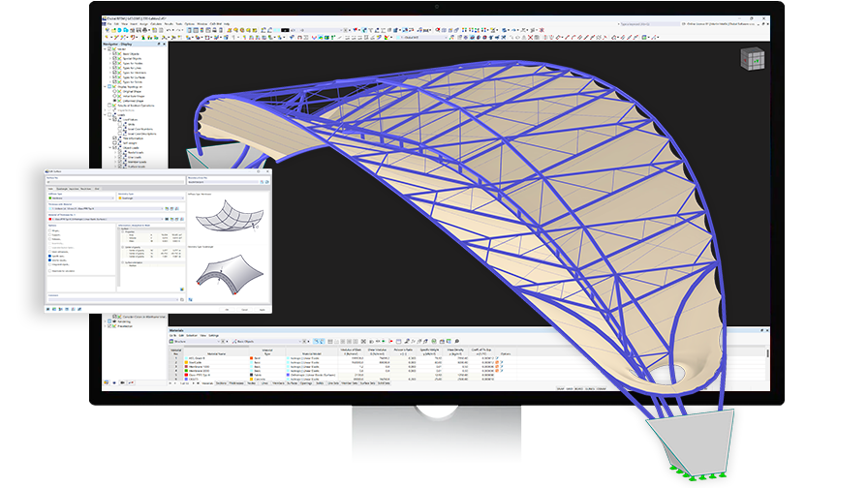
Task: Open the Geometry Type Quadrangle dropdown
Action: tap(151, 198)
